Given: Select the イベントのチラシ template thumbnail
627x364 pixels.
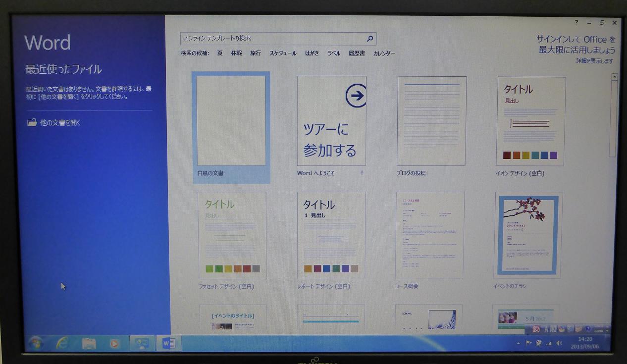Looking at the screenshot, I should 528,235.
